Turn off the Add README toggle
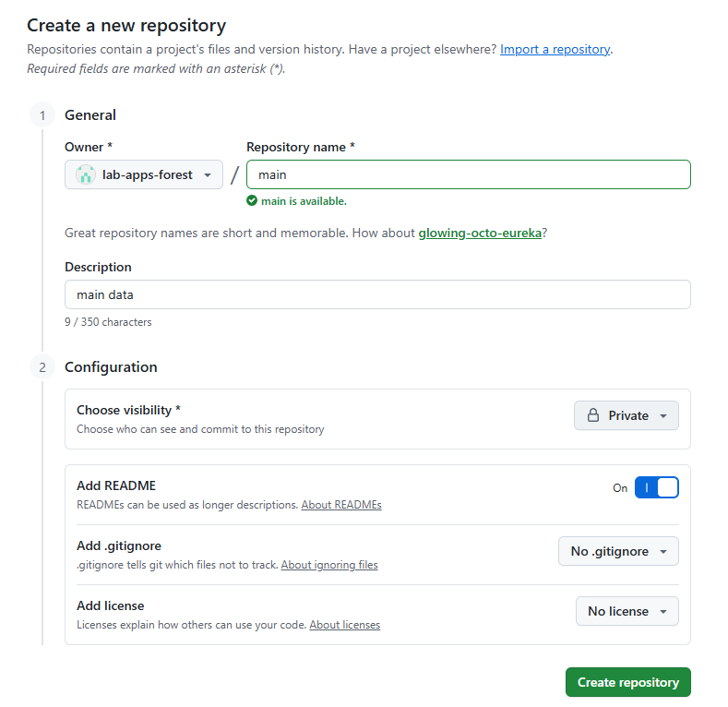 [656, 487]
